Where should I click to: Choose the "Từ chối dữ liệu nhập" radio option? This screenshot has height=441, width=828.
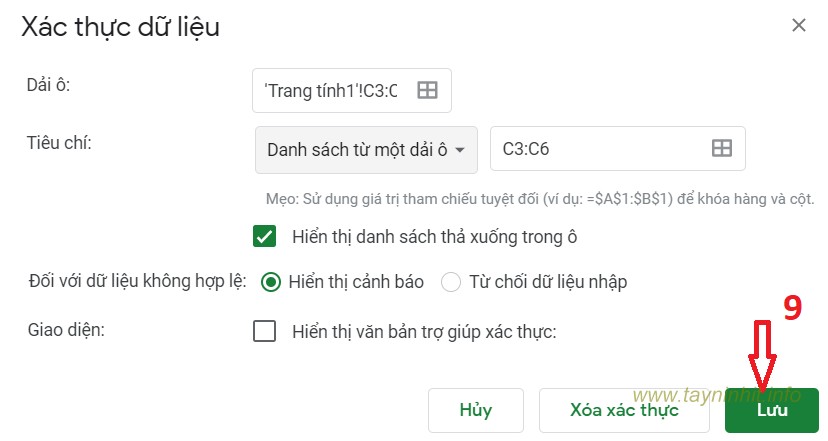[451, 282]
